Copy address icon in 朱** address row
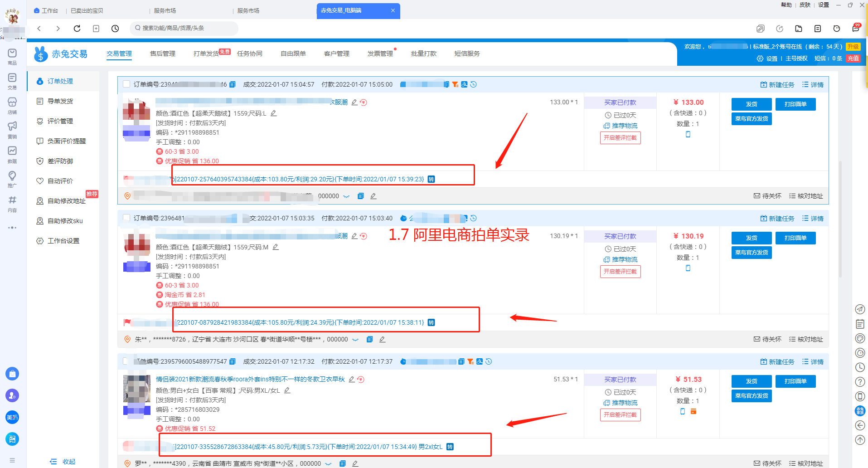868x468 pixels. (x=369, y=339)
